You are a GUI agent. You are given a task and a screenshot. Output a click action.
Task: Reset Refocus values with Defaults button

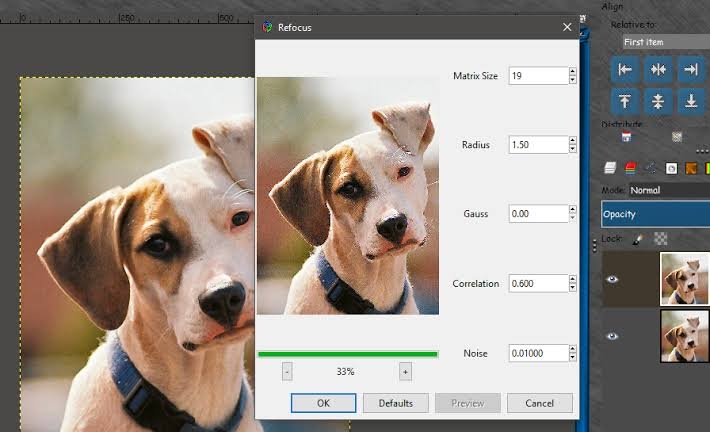point(396,403)
